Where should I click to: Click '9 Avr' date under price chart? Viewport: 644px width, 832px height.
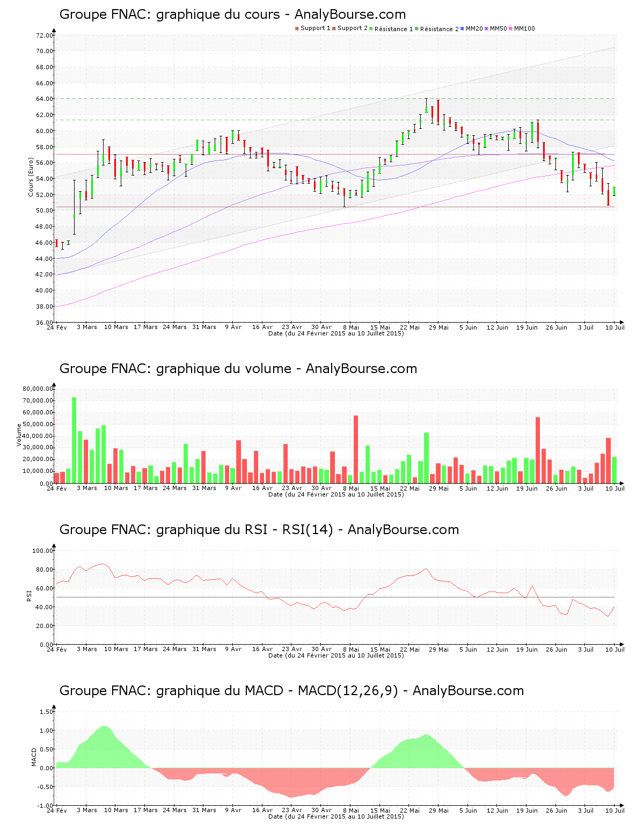coord(233,327)
